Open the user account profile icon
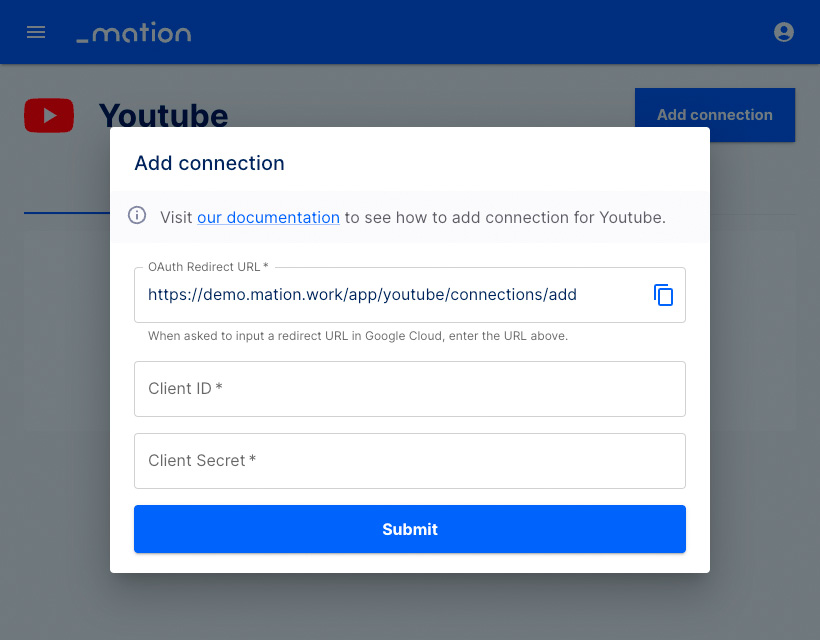This screenshot has height=640, width=820. pos(783,32)
